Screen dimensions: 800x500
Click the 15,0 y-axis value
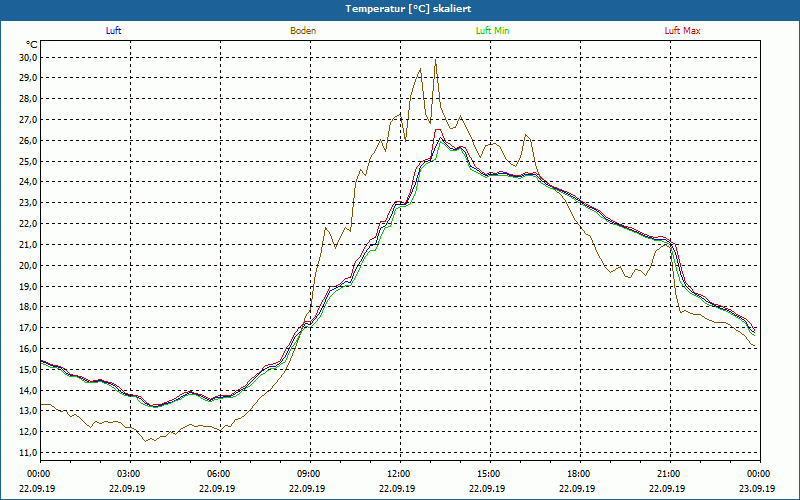29,370
